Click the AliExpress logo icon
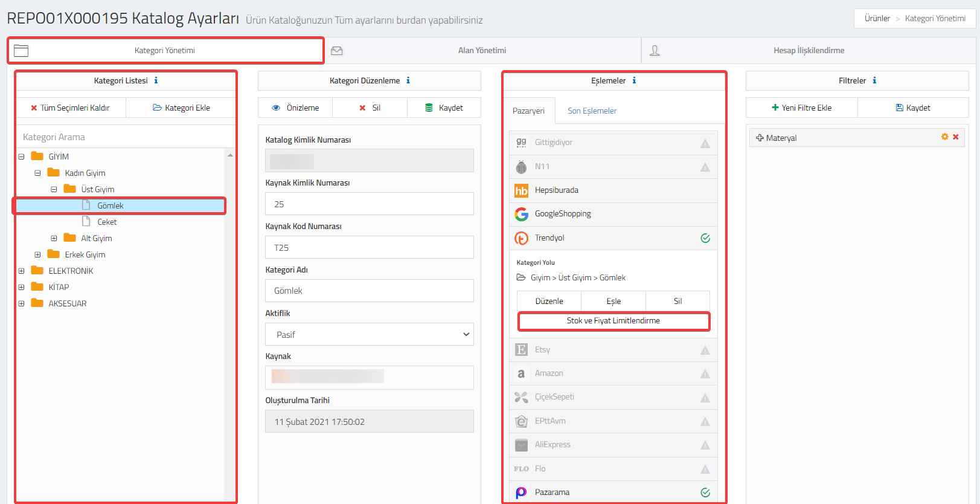 [521, 445]
